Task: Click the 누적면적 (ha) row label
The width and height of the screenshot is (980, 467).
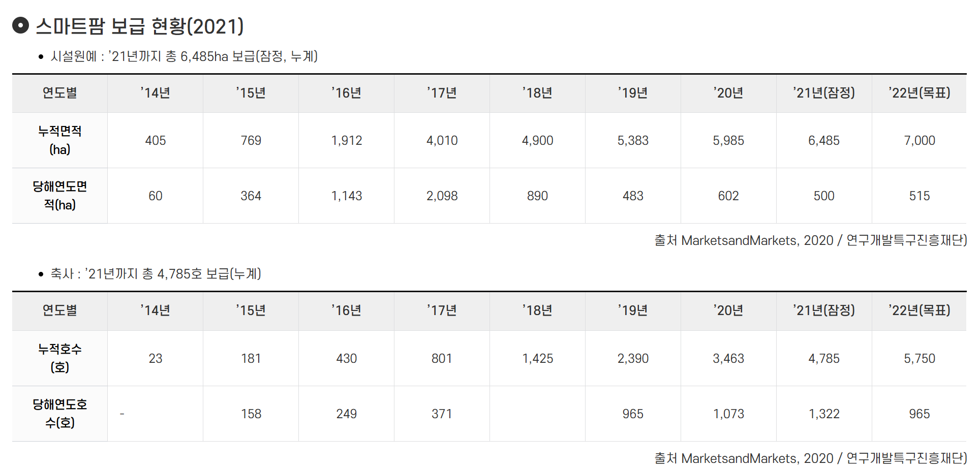Action: click(x=60, y=140)
